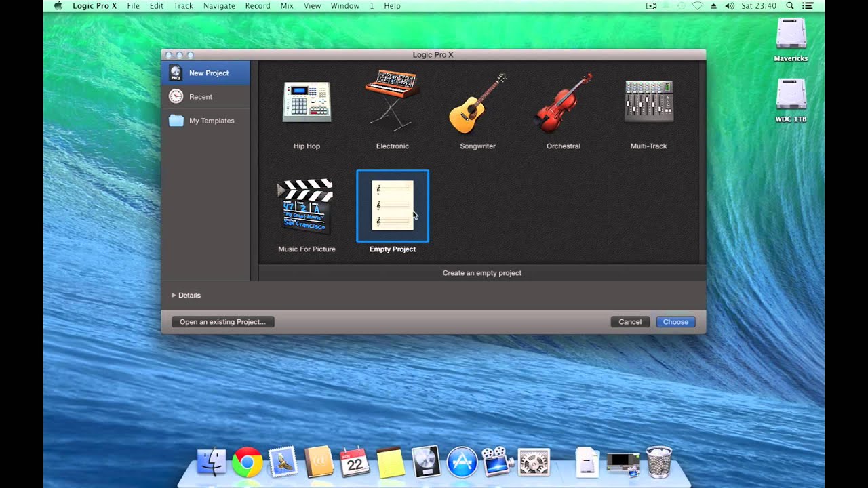Open the documents stack in dock
Viewport: 868px width, 488px height.
click(587, 463)
